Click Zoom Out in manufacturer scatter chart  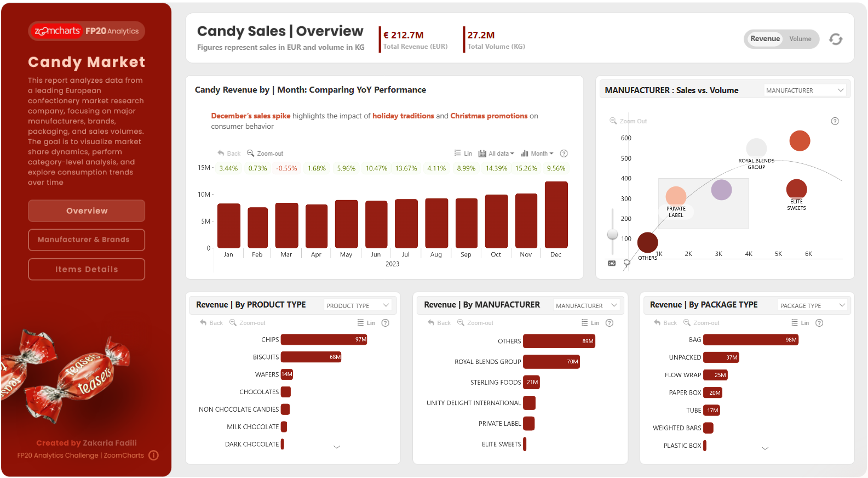[628, 121]
